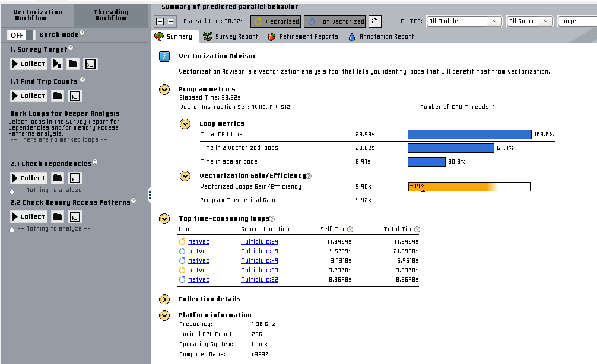Click the command line icon under Memory Access Patterns
The image size is (597, 364).
75,217
